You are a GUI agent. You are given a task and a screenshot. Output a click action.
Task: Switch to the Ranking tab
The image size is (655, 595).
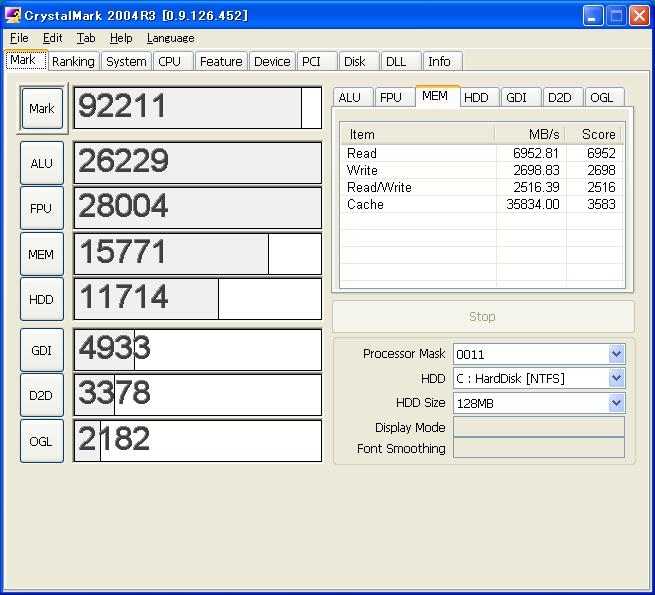[x=73, y=61]
